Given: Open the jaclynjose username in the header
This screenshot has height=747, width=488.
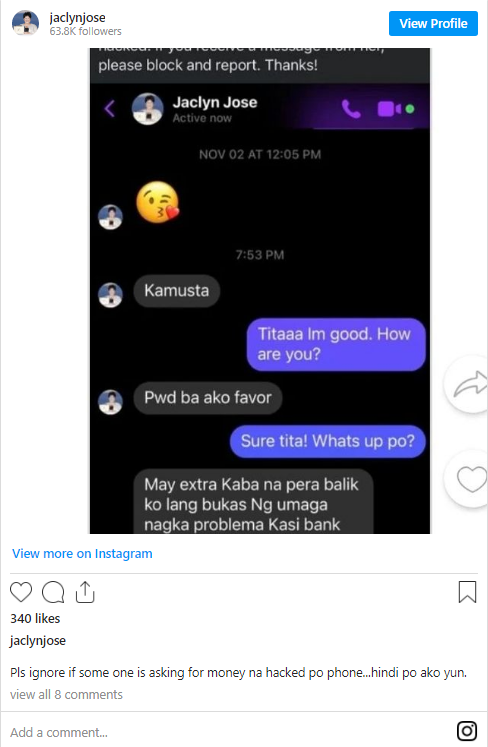Looking at the screenshot, I should coord(77,18).
